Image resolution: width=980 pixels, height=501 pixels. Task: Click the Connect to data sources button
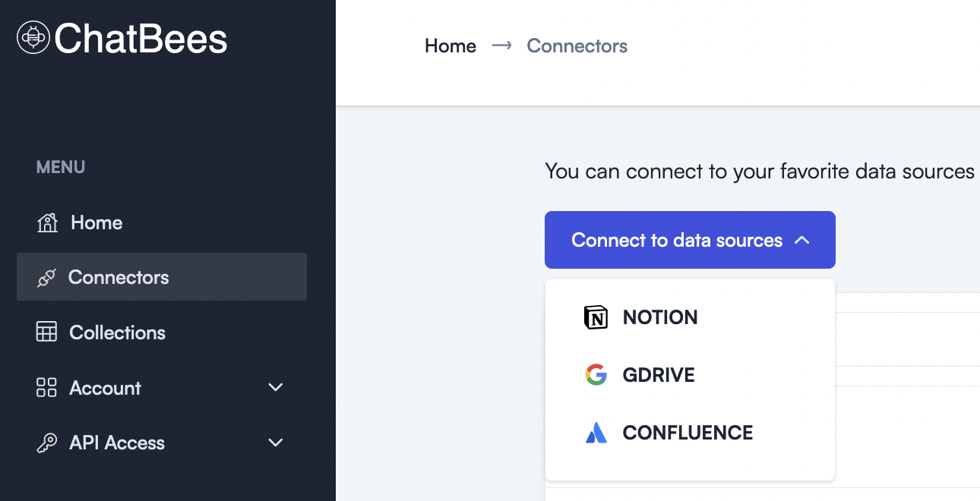pyautogui.click(x=676, y=241)
